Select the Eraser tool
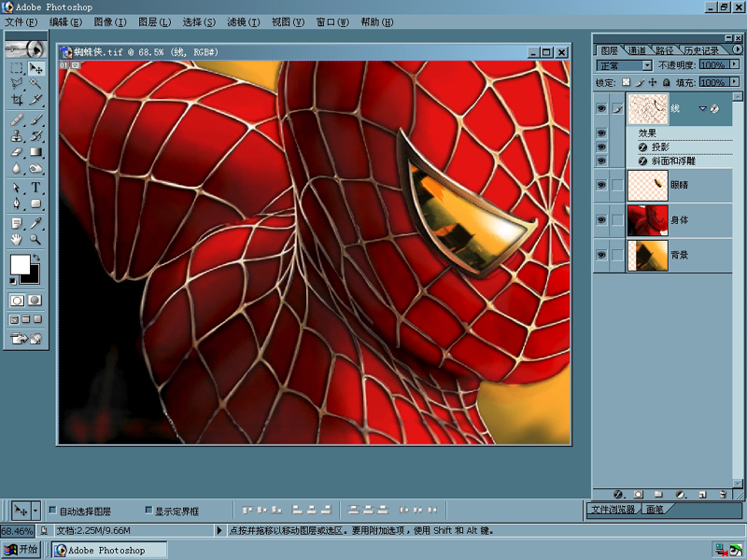747x560 pixels. tap(17, 152)
